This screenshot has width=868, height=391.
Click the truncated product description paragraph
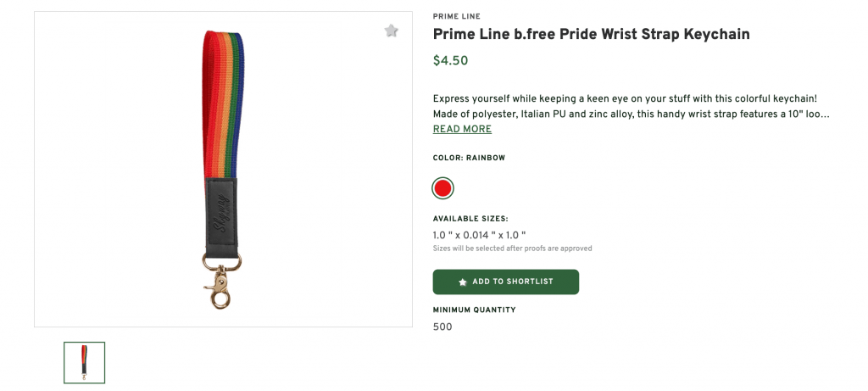630,106
